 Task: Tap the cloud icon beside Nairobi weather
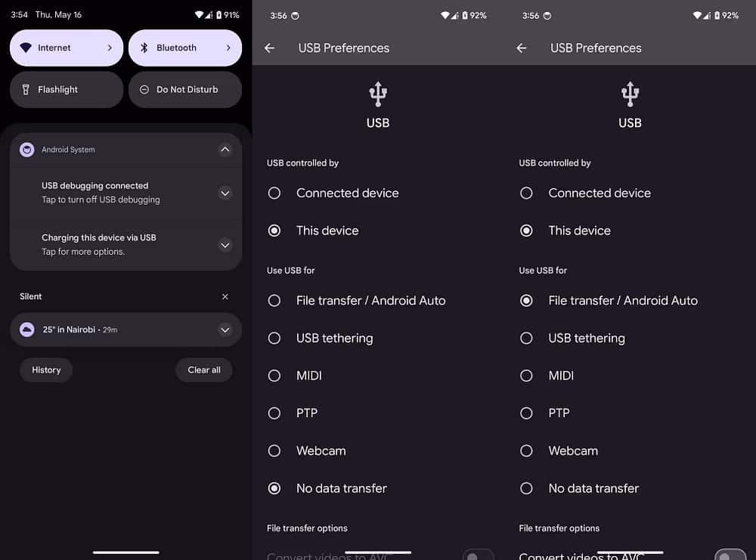[27, 330]
